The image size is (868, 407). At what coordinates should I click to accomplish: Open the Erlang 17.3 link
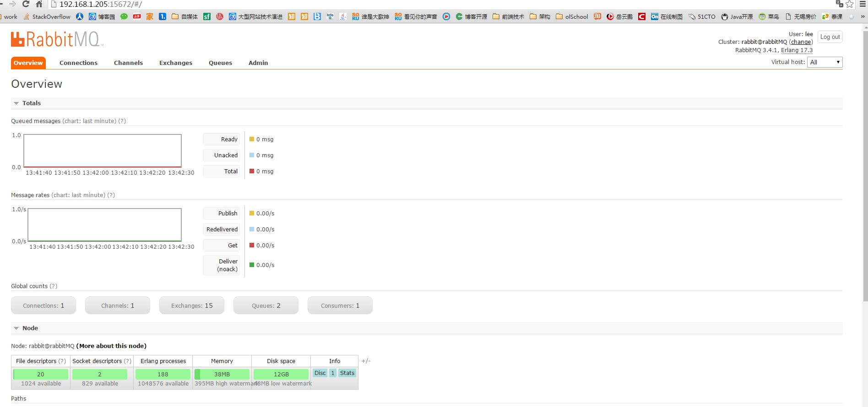click(797, 50)
